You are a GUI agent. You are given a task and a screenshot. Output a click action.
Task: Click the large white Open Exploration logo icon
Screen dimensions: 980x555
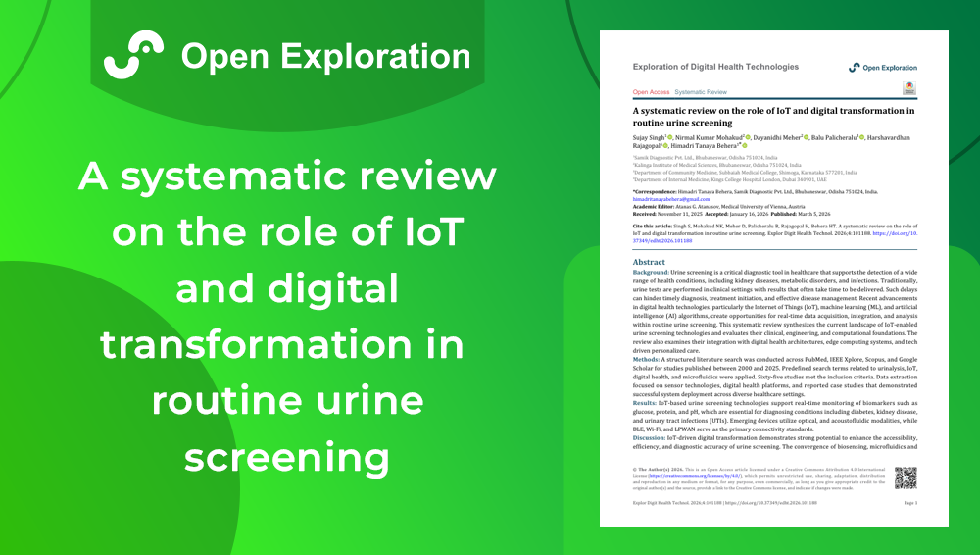pos(133,55)
